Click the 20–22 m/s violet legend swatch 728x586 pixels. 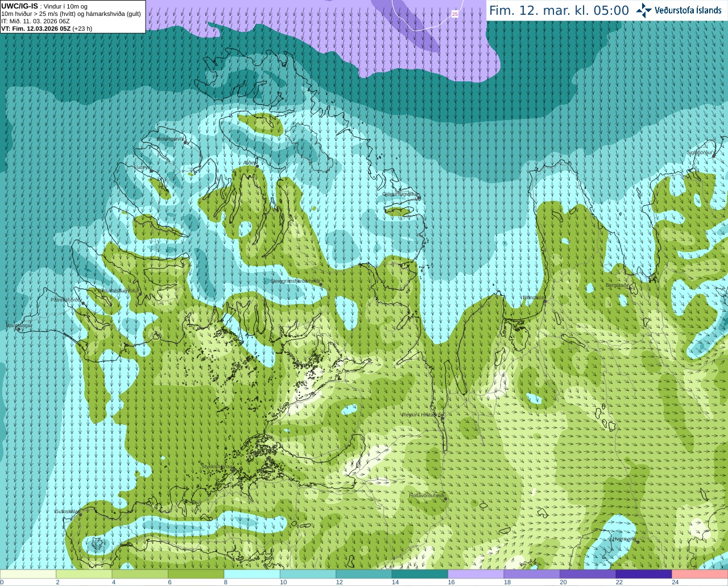click(x=588, y=574)
